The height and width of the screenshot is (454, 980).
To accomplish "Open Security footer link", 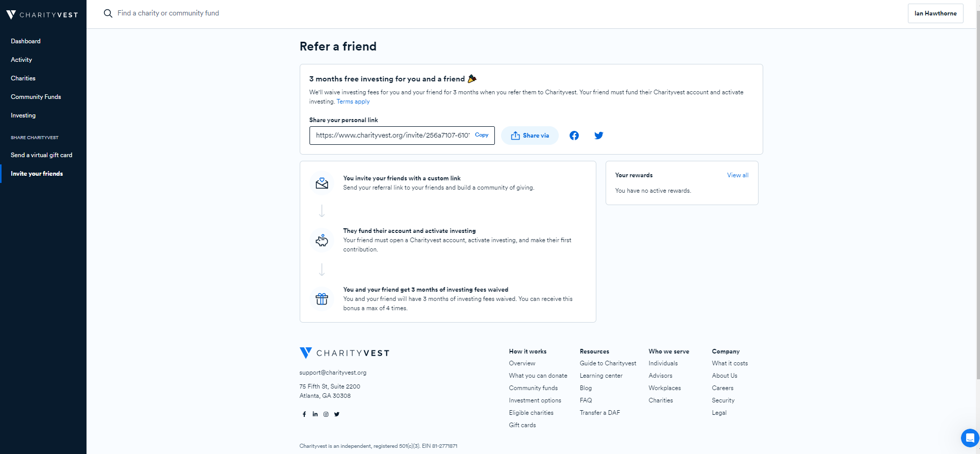I will click(723, 400).
